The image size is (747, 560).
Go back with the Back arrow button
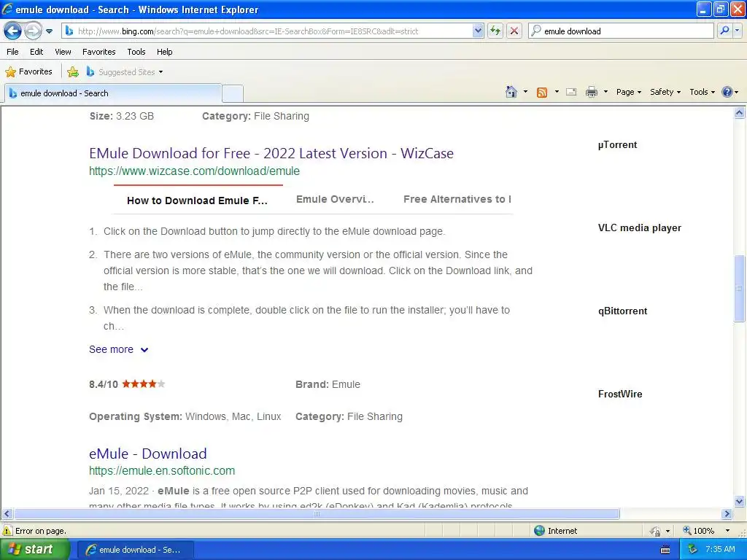pos(13,31)
